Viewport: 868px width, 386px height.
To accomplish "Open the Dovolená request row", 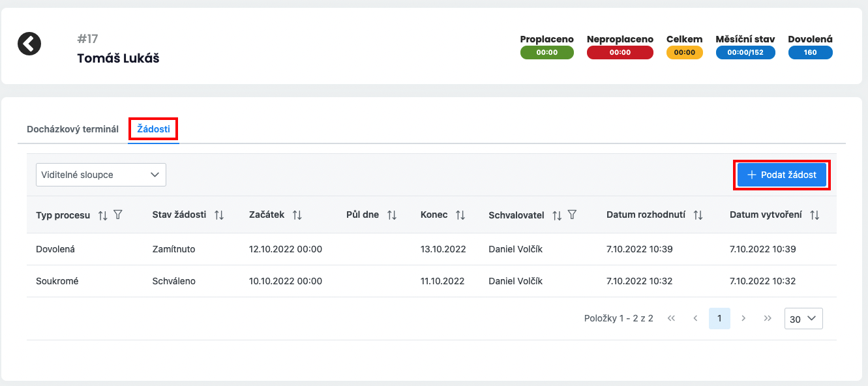I will coord(431,249).
